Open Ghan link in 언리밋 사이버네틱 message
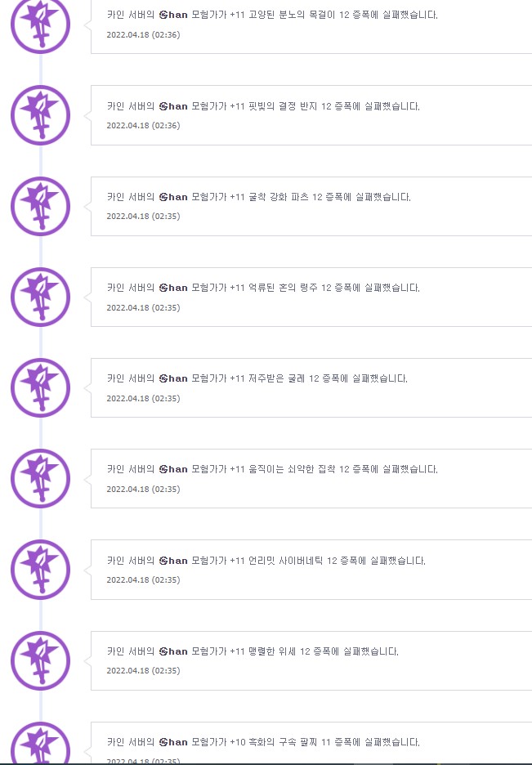This screenshot has width=532, height=765. (x=173, y=561)
